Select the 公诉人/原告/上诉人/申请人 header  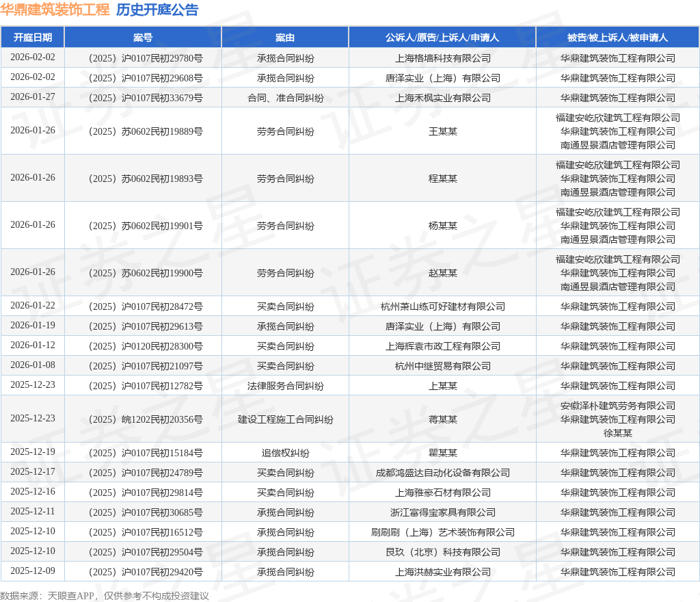tap(442, 38)
